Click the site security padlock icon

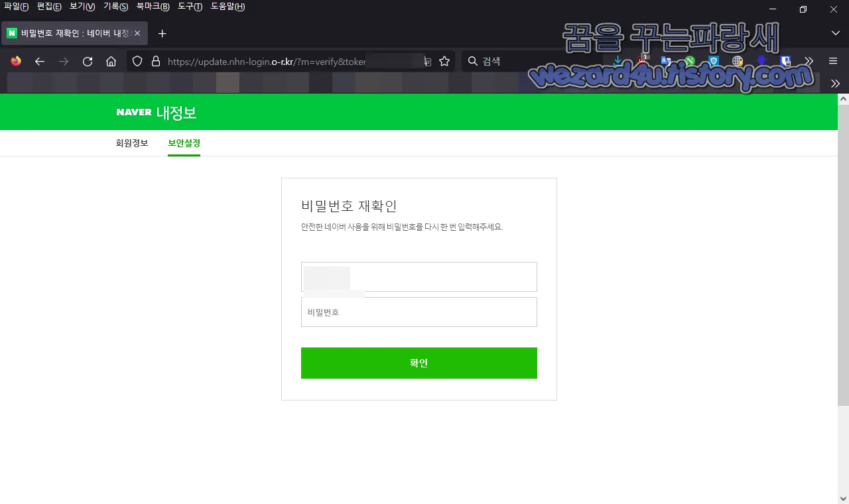coord(156,61)
